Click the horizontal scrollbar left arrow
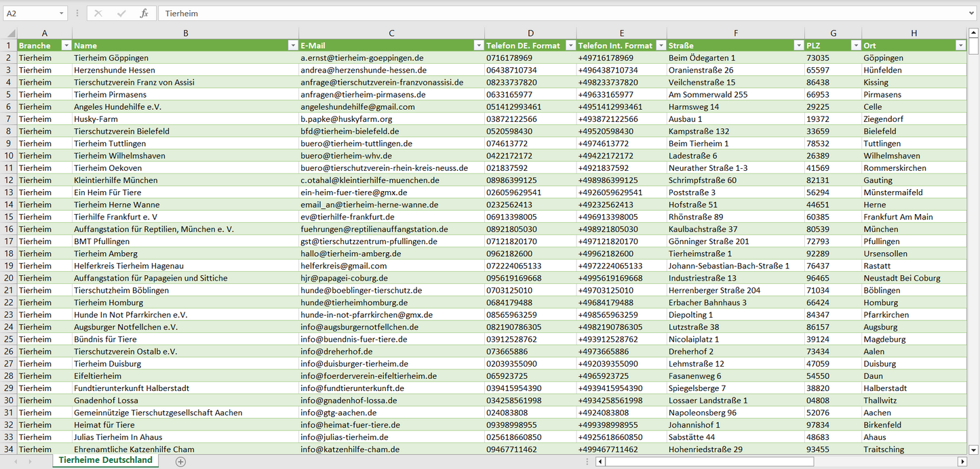 600,462
